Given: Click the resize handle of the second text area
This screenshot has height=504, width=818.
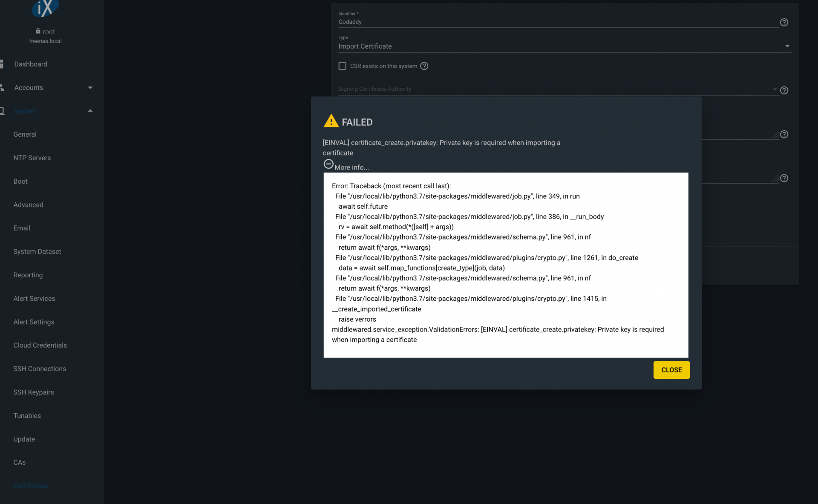Looking at the screenshot, I should pyautogui.click(x=775, y=178).
